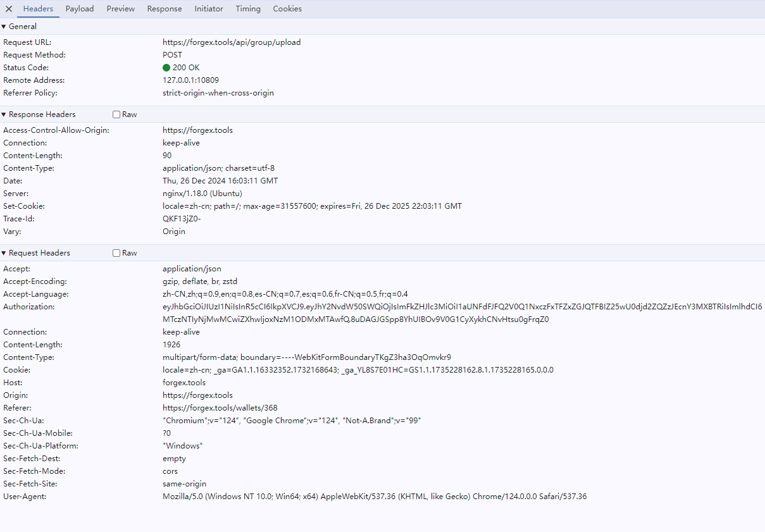Screen dimensions: 765x532
Task: Click the nginx/1.18.0 (Ubuntu) server value
Action: tap(202, 194)
